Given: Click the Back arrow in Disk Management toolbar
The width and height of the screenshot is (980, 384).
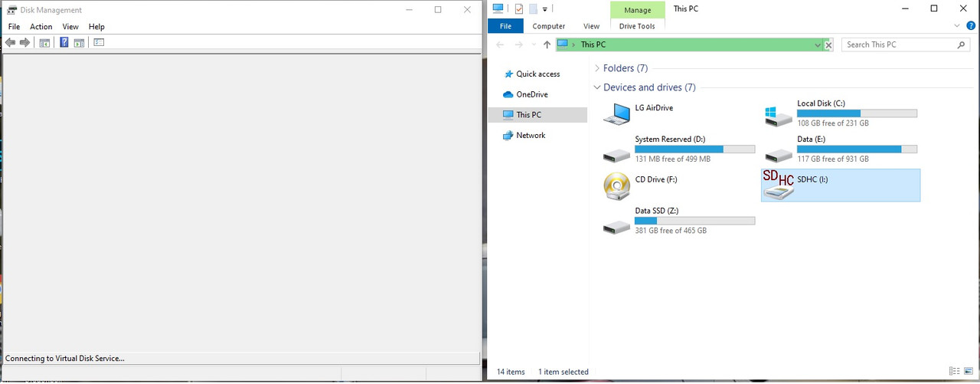Looking at the screenshot, I should pos(10,42).
